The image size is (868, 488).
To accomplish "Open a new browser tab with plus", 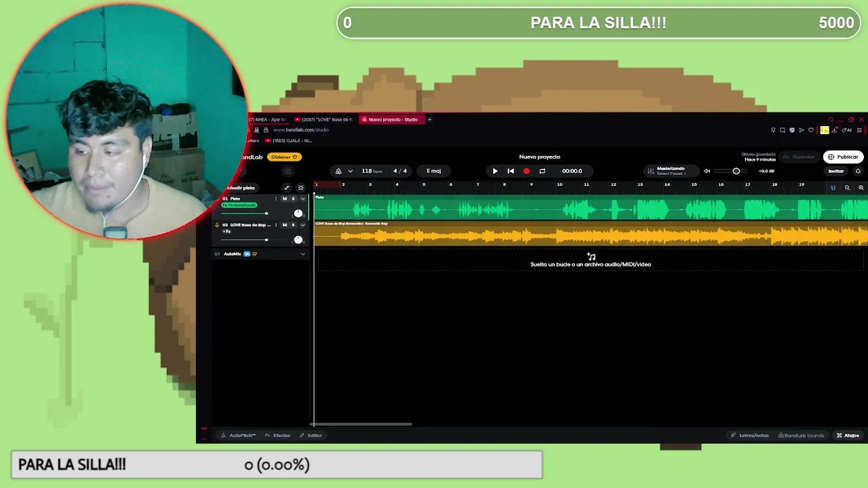I will (x=429, y=119).
